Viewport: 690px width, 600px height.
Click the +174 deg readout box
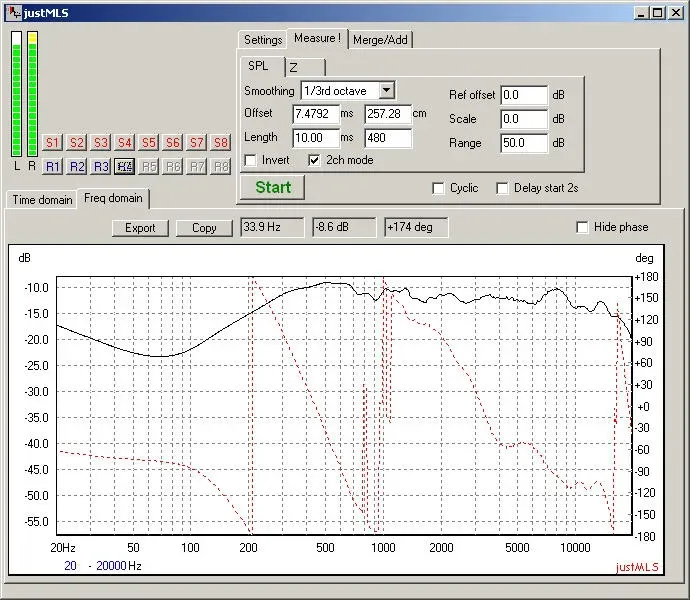[x=416, y=227]
